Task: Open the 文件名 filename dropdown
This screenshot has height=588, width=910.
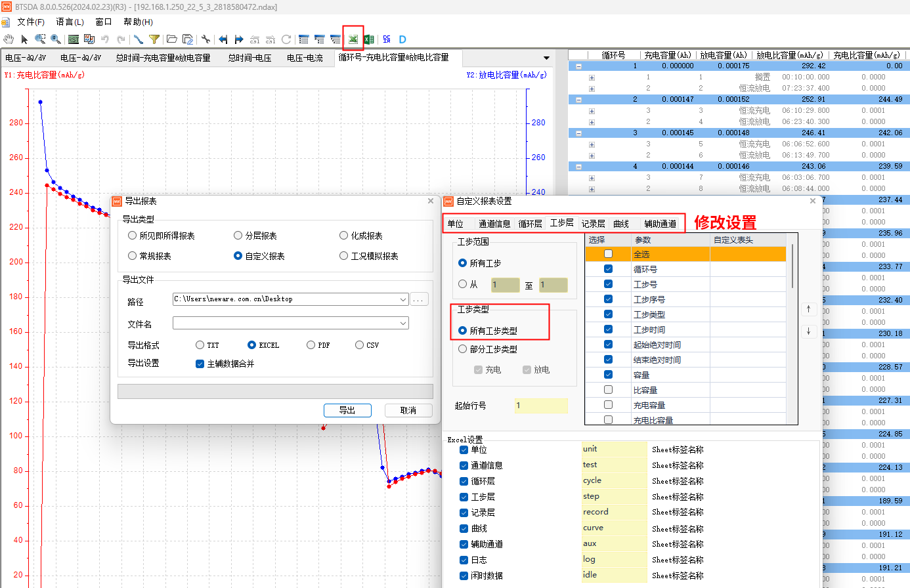Action: point(403,323)
